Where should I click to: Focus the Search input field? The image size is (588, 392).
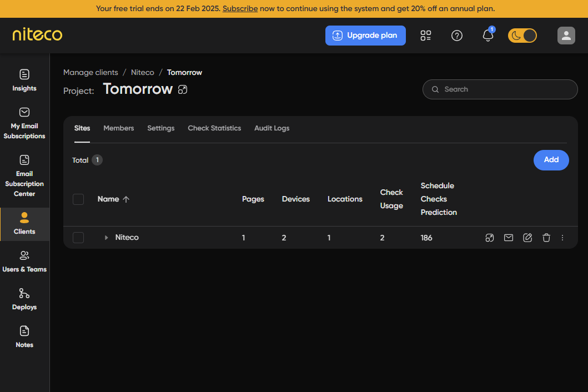500,89
